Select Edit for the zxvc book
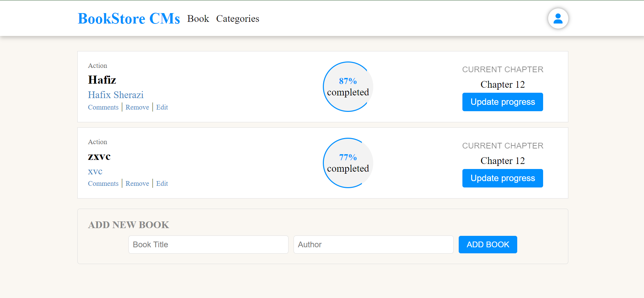 click(x=162, y=183)
